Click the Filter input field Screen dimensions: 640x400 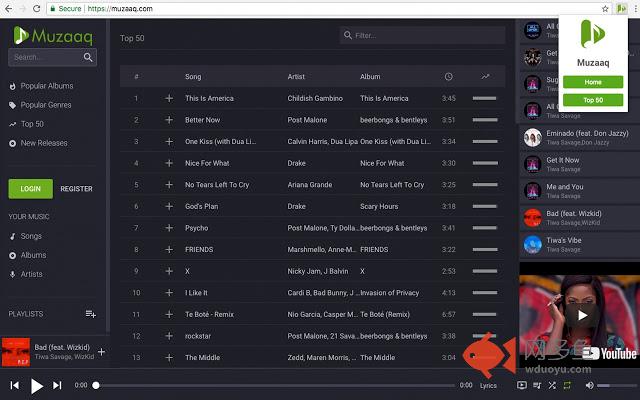point(422,36)
